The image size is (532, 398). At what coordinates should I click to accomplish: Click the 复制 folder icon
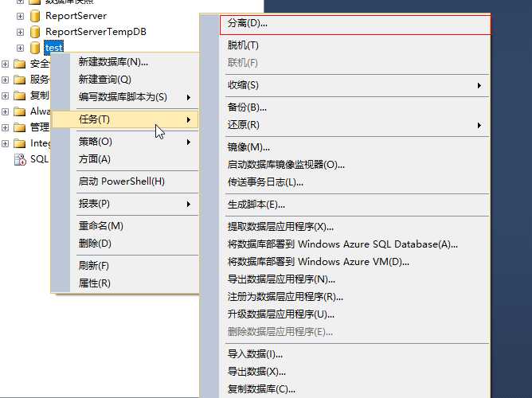pyautogui.click(x=19, y=96)
